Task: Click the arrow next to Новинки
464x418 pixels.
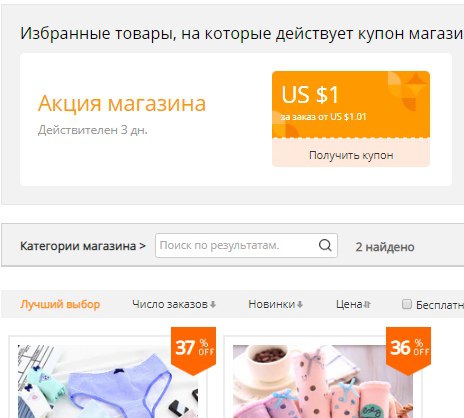Action: pos(300,304)
